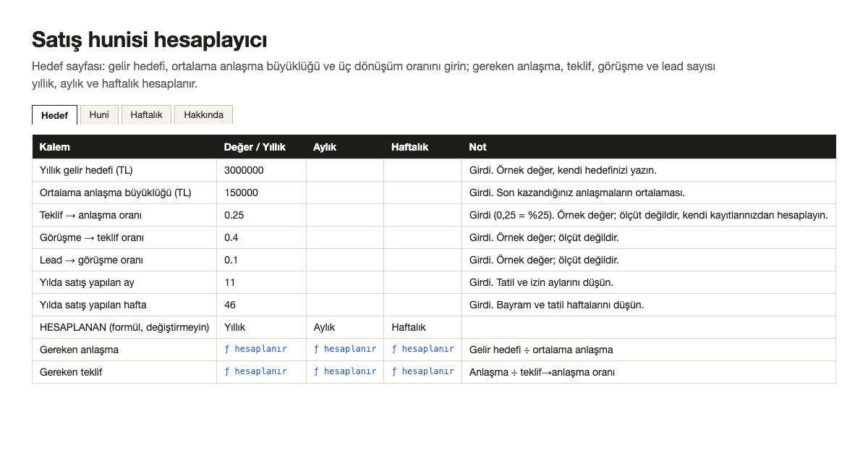Click the note 'Girdi. Bayram ve tatil haftalarını düşün.'
This screenshot has height=456, width=868.
[556, 305]
